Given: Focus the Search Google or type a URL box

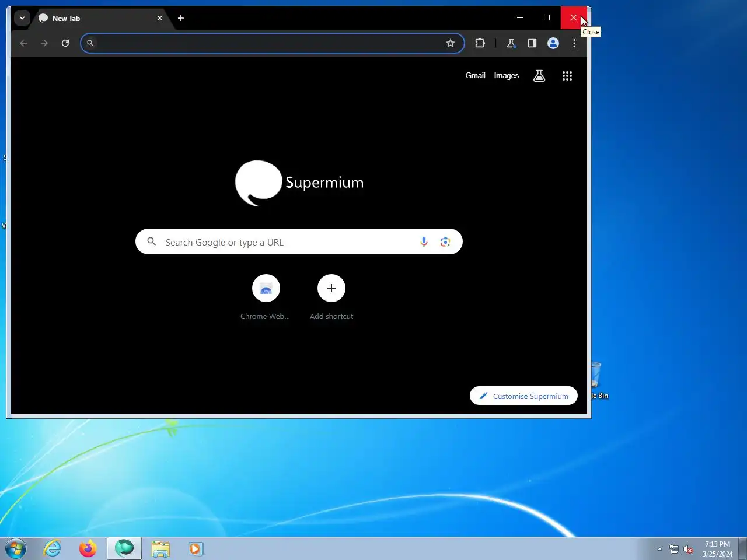Looking at the screenshot, I should pyautogui.click(x=299, y=242).
